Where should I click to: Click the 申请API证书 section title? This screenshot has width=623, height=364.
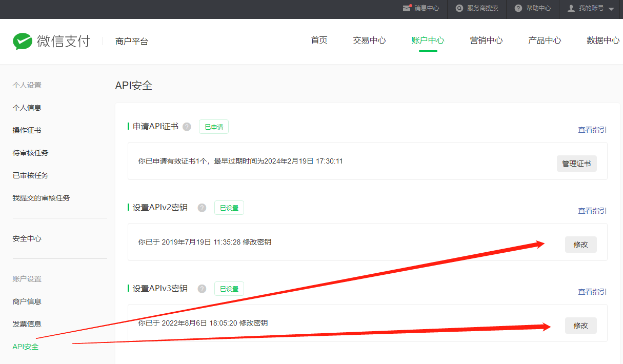pyautogui.click(x=155, y=126)
